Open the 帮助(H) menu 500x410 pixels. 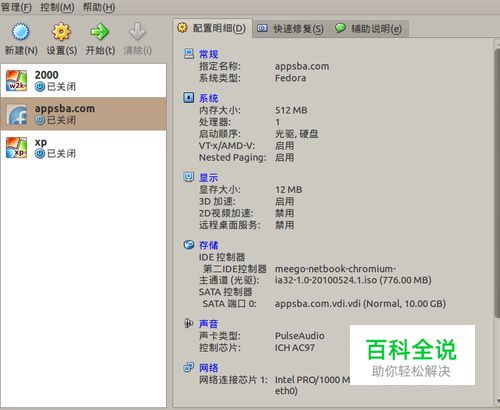(x=99, y=7)
